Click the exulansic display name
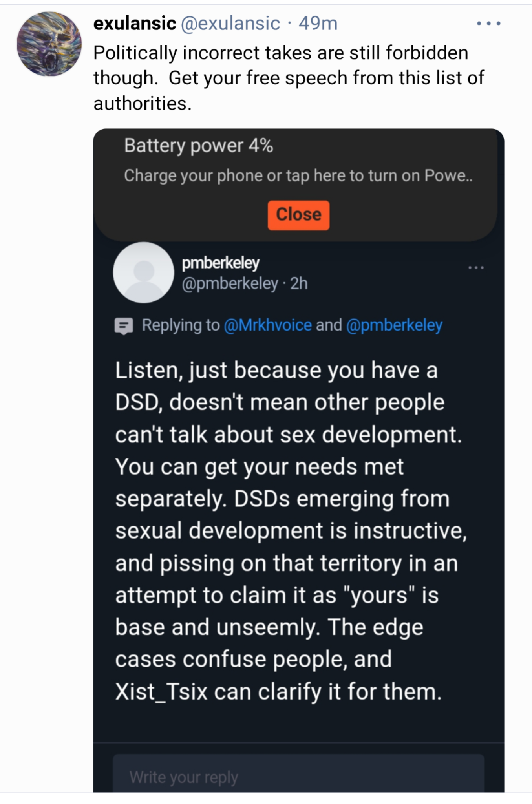Image resolution: width=532 pixels, height=804 pixels. (x=135, y=24)
